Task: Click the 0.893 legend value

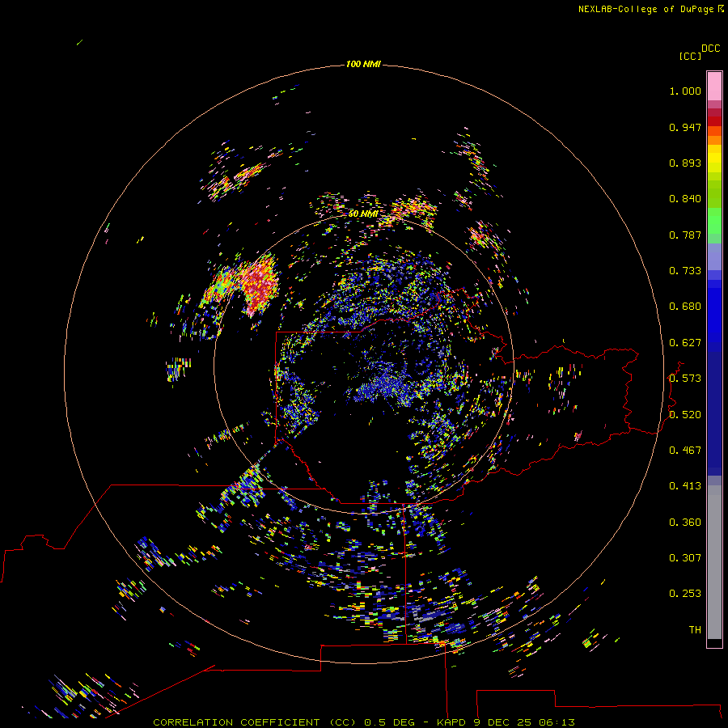Action: [685, 163]
